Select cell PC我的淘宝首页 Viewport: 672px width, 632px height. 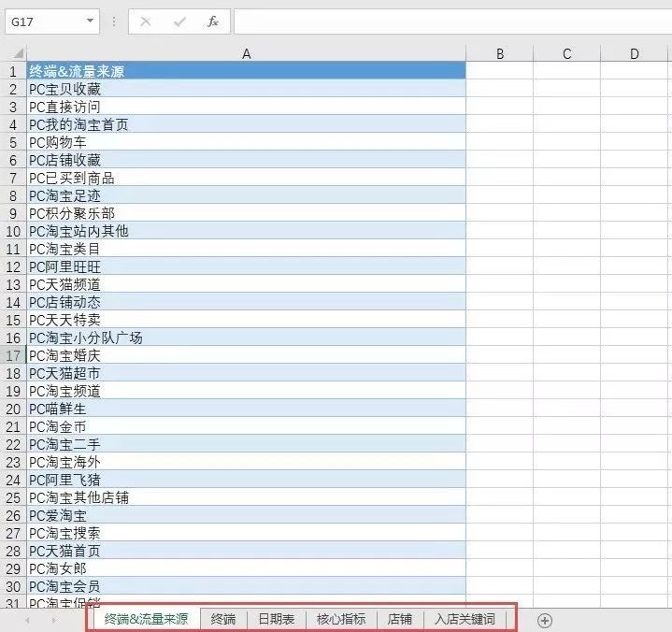[246, 124]
